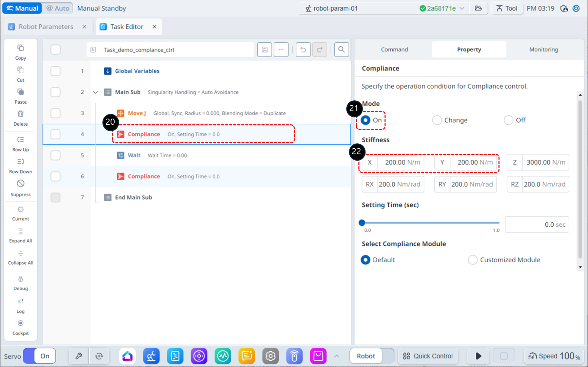Screen dimensions: 588x367
Task: Open the search magnifier in task toolbar
Action: (x=341, y=50)
